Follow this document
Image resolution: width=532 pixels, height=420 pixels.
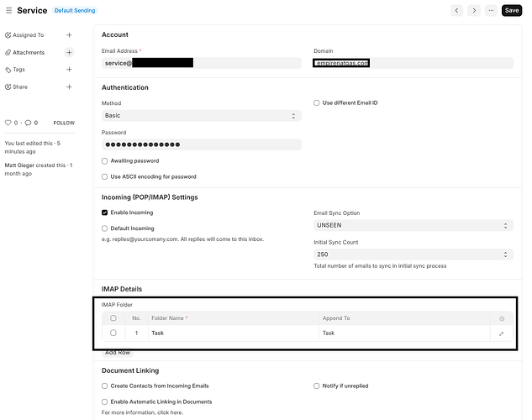[x=64, y=123]
